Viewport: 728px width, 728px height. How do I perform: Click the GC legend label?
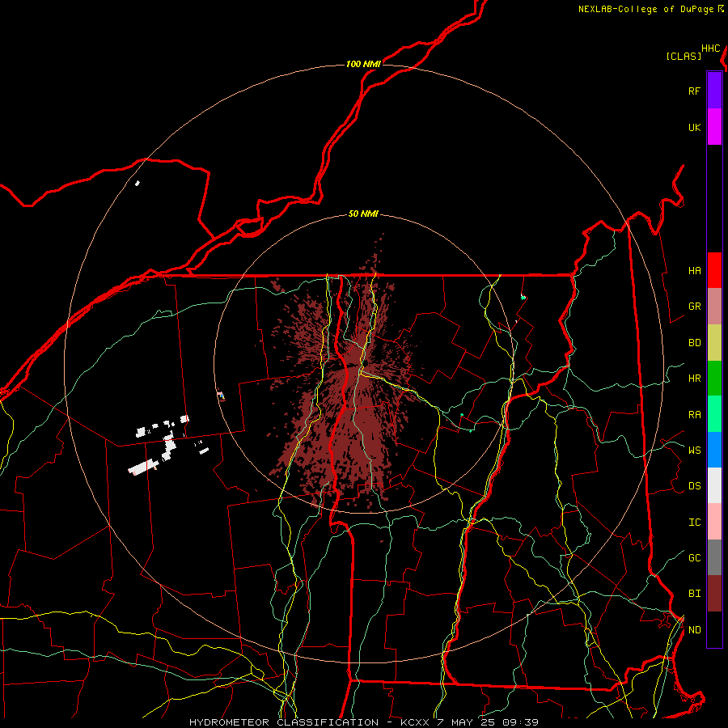pyautogui.click(x=694, y=557)
